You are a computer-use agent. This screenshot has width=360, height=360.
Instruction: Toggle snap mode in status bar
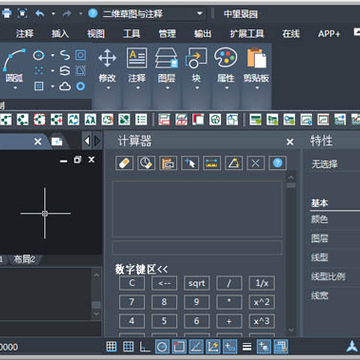tap(111, 347)
